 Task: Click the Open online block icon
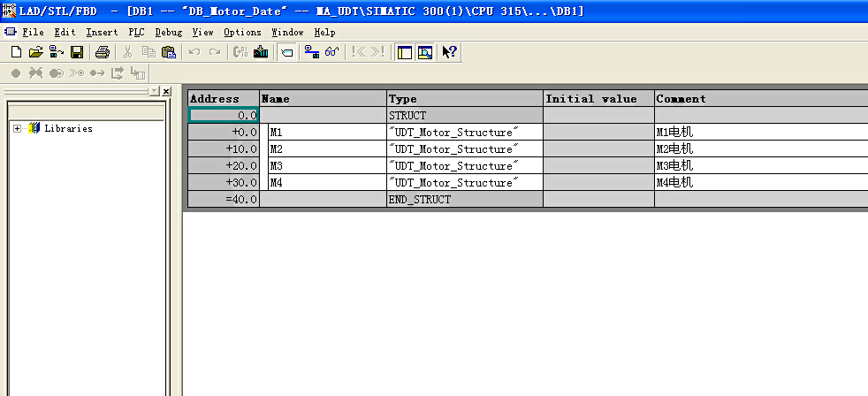click(x=57, y=53)
